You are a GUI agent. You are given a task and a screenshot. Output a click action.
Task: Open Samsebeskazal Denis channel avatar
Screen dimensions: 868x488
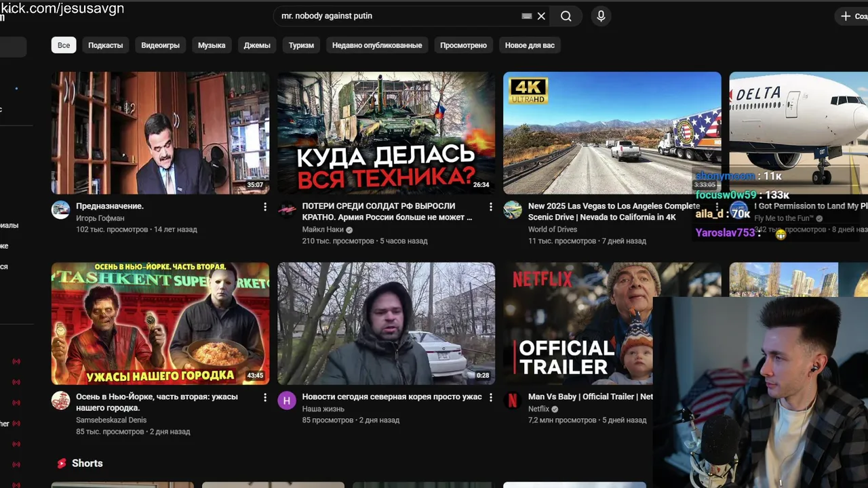(x=61, y=401)
